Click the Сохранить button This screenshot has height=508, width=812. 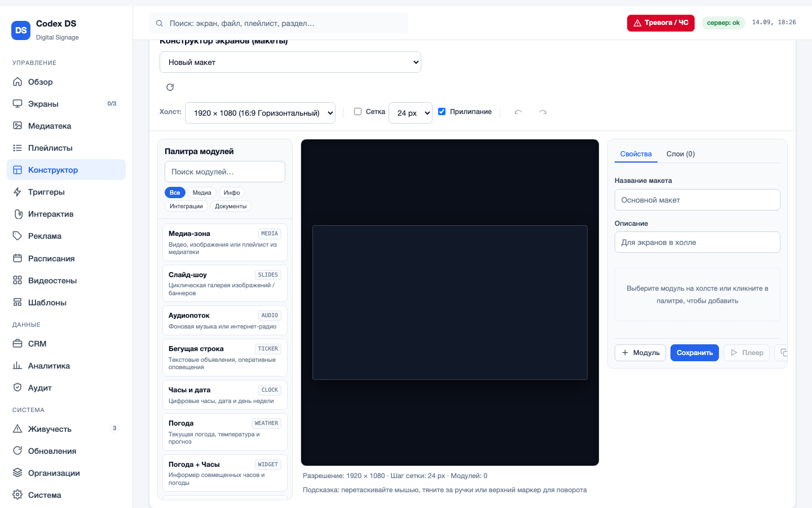point(695,353)
